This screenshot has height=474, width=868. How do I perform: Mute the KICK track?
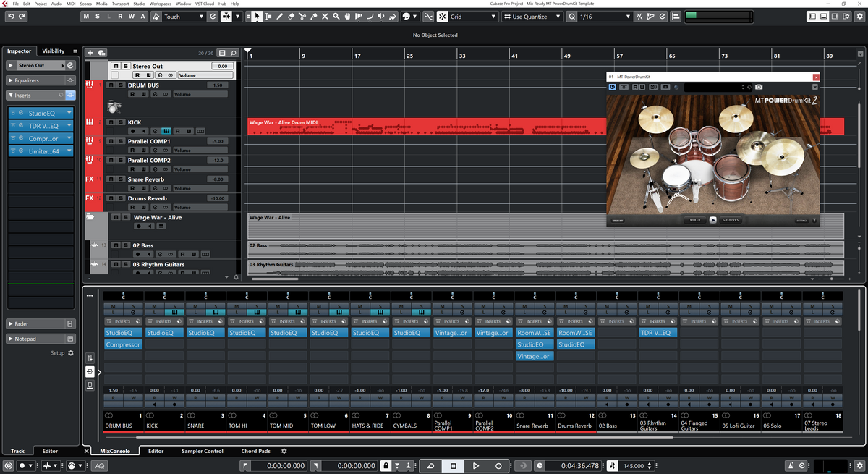point(110,122)
